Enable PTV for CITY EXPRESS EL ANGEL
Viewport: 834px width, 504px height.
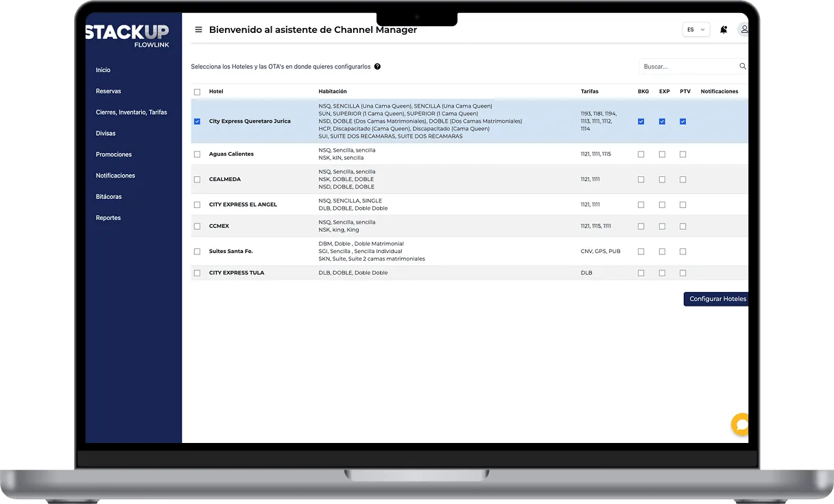[683, 205]
